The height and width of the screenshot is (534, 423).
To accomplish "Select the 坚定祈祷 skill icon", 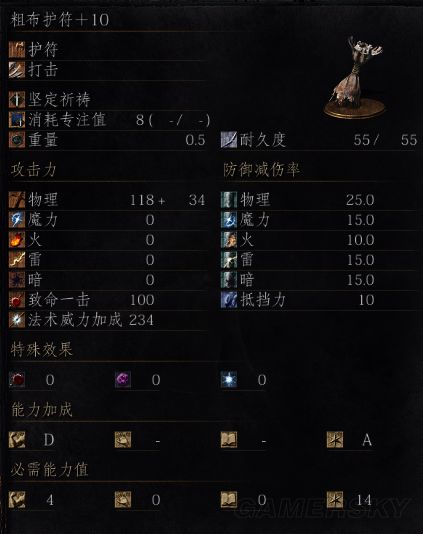I will (17, 99).
